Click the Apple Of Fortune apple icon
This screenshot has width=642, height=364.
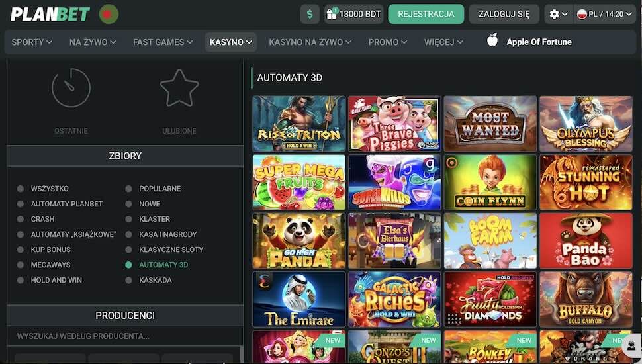click(x=492, y=40)
